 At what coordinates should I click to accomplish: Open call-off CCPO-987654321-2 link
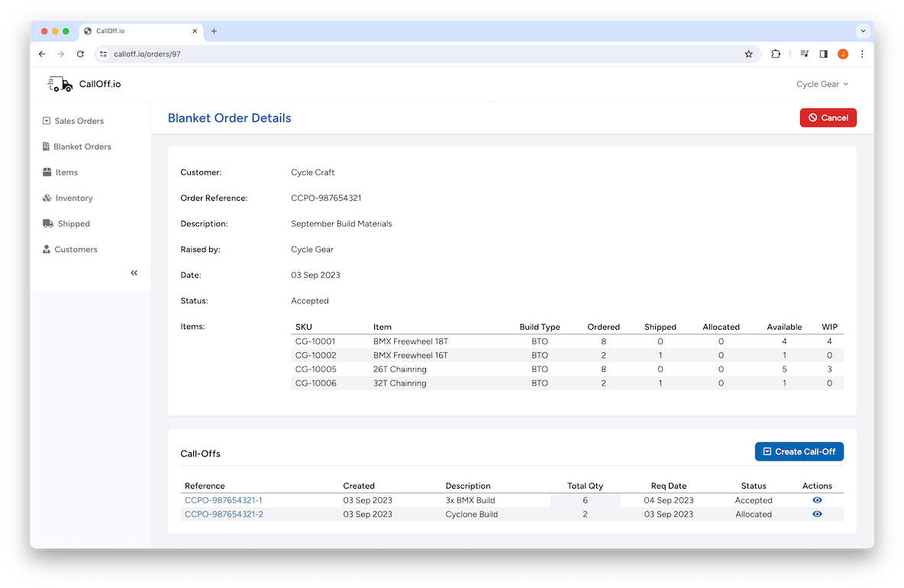pyautogui.click(x=224, y=514)
